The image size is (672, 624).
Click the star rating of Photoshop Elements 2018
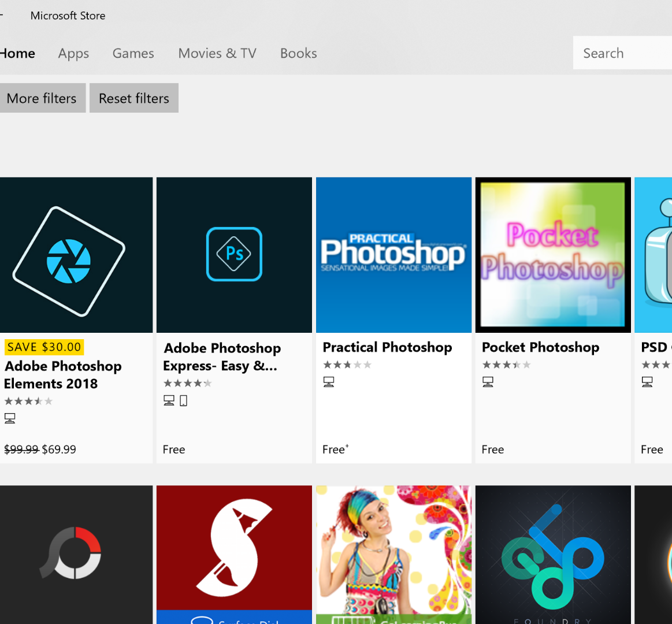28,401
